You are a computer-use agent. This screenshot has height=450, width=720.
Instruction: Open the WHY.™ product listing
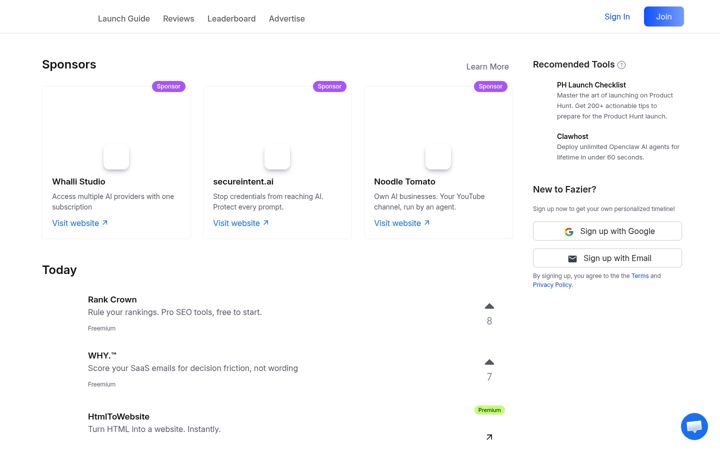(102, 355)
